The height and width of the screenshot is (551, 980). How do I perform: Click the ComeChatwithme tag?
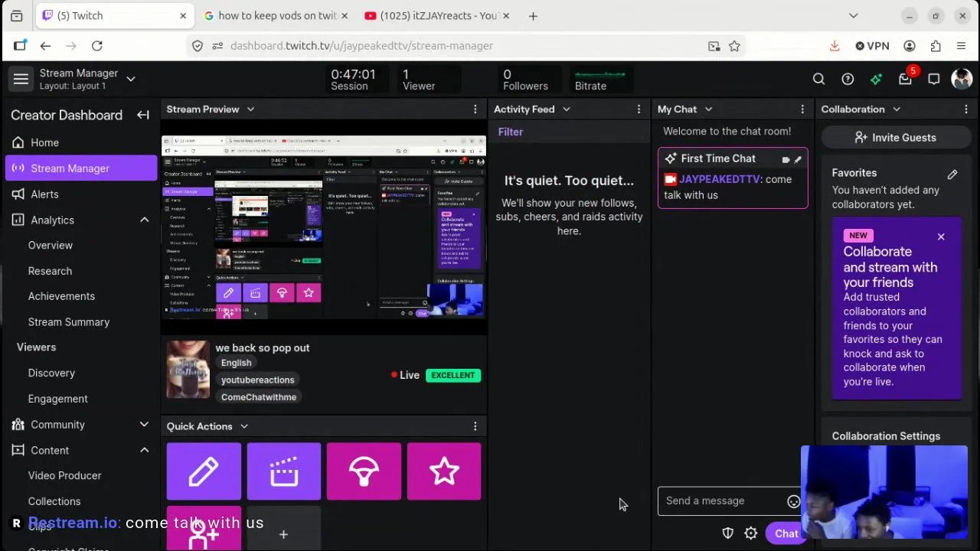[x=259, y=397]
